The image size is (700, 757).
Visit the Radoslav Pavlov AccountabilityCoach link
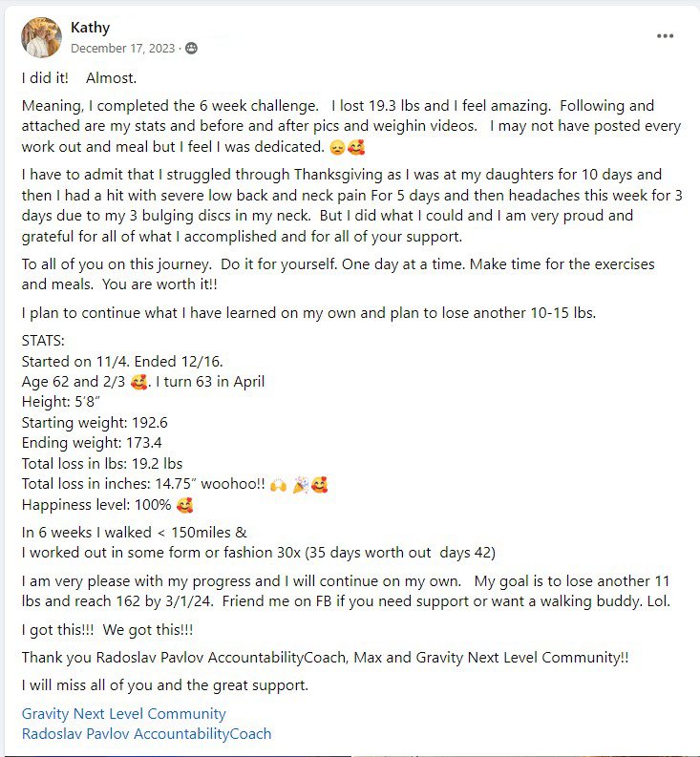coord(146,733)
